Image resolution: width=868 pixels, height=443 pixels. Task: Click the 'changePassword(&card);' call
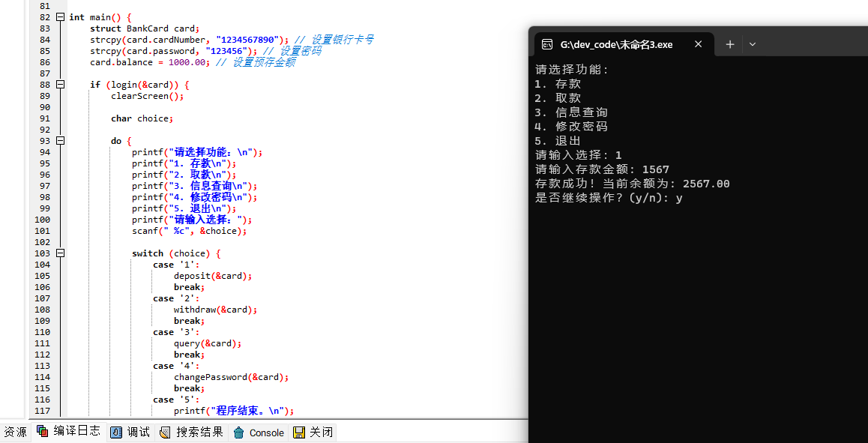[x=232, y=377]
